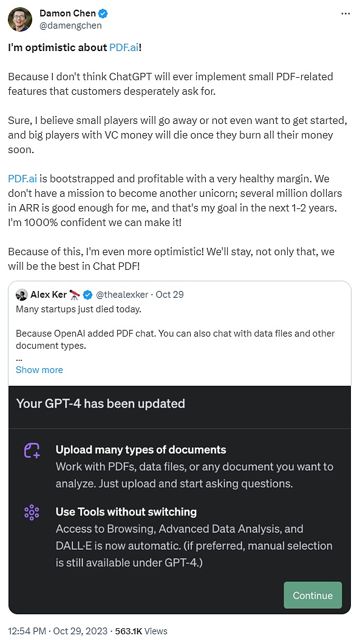Expand quoted tweet with Show more
The width and height of the screenshot is (360, 644).
[39, 369]
